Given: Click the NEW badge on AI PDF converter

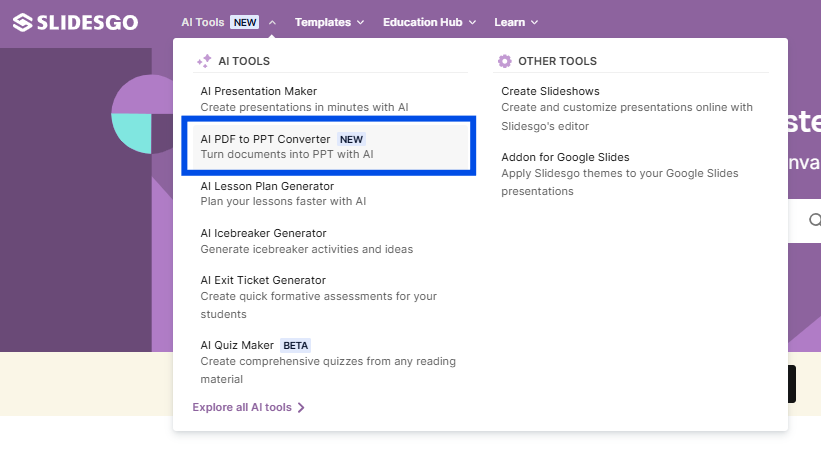Looking at the screenshot, I should coord(350,139).
